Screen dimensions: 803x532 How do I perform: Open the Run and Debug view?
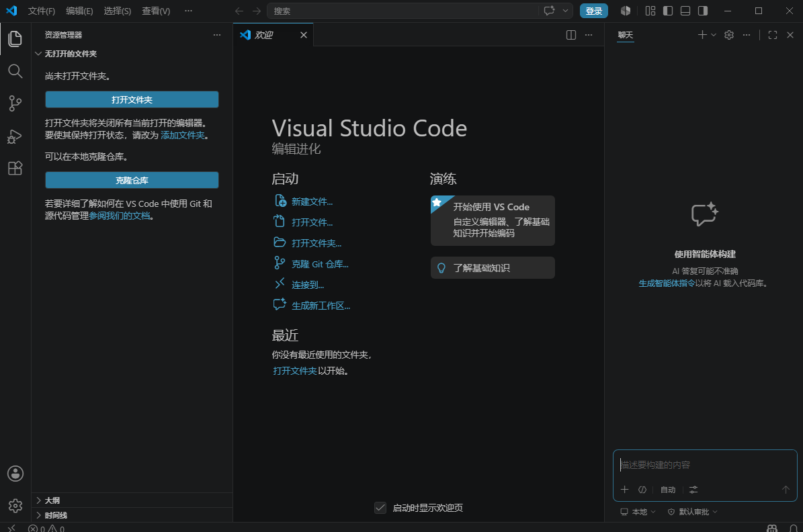(15, 136)
